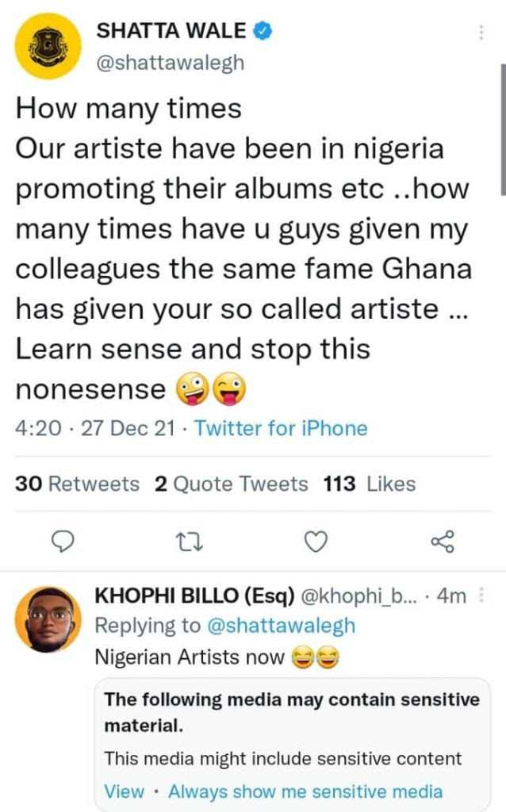Like the tweet with heart icon
Image resolution: width=506 pixels, height=812 pixels.
pyautogui.click(x=316, y=542)
